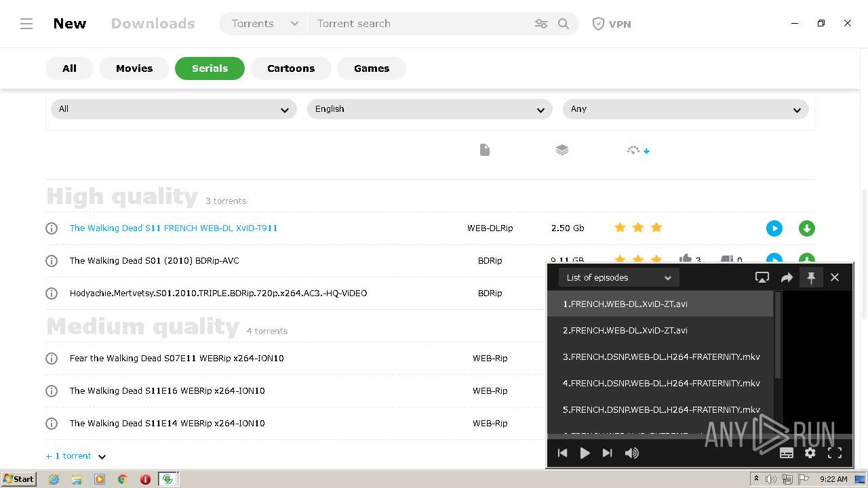
Task: Select the Movies category tab
Action: 134,68
